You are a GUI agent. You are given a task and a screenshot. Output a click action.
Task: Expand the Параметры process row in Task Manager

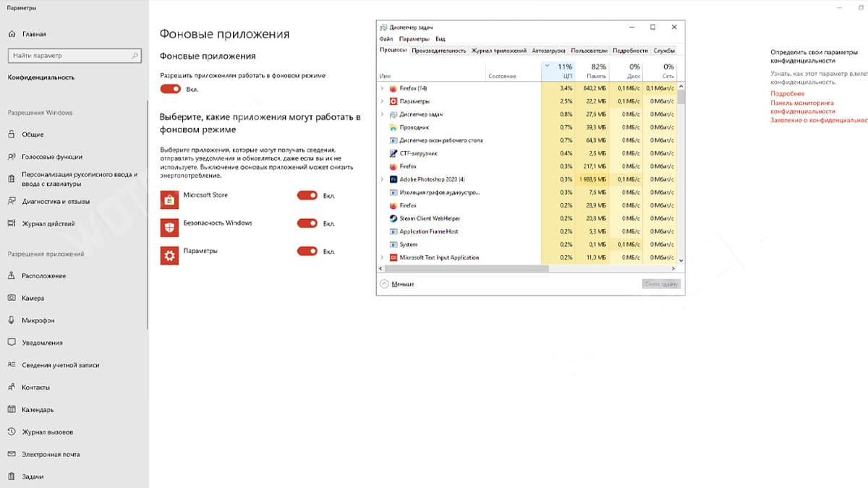(x=382, y=101)
